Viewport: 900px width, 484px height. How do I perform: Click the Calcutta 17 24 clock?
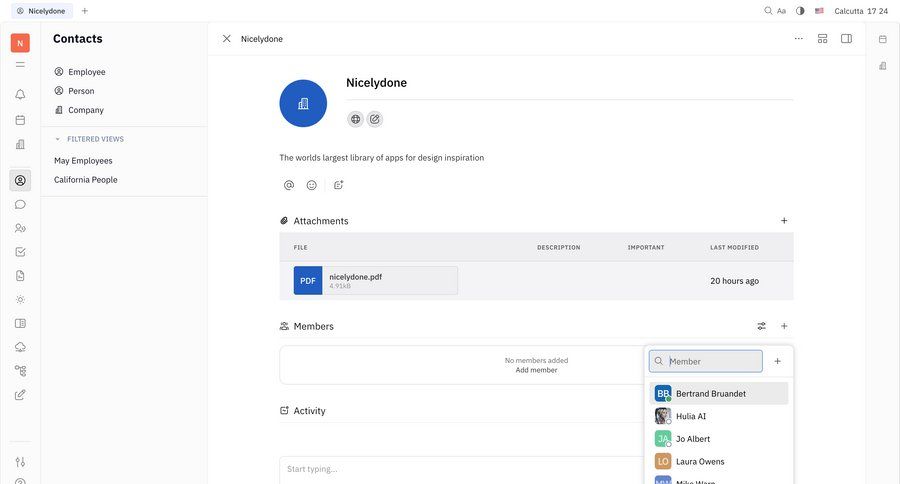tap(861, 11)
